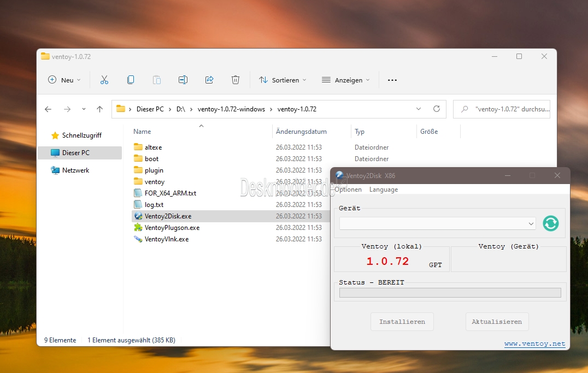Refresh the Ventoy device list

coord(550,223)
